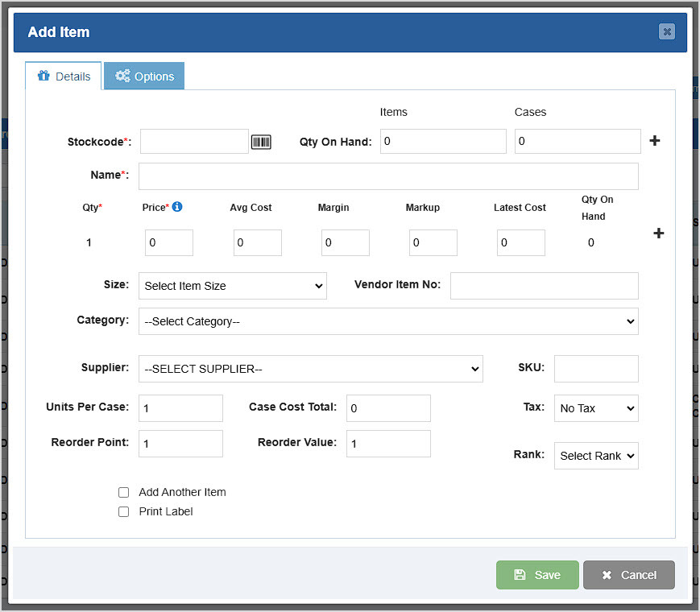Click the X icon inside the Cancel button

pyautogui.click(x=608, y=575)
